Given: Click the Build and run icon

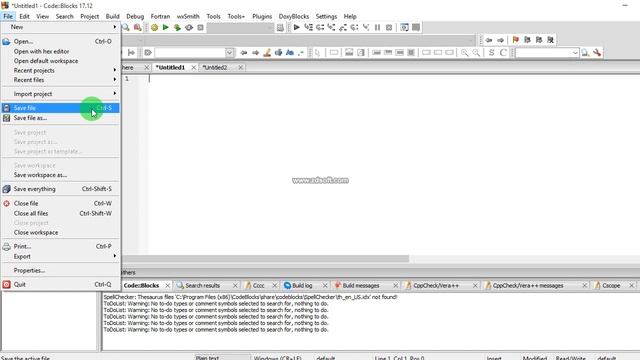Looking at the screenshot, I should (x=177, y=27).
